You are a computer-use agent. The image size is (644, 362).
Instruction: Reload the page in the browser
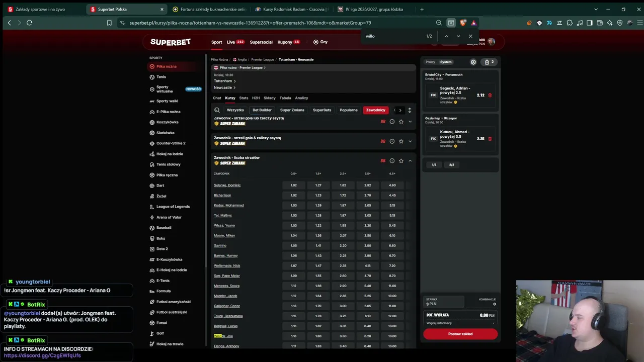click(x=29, y=23)
